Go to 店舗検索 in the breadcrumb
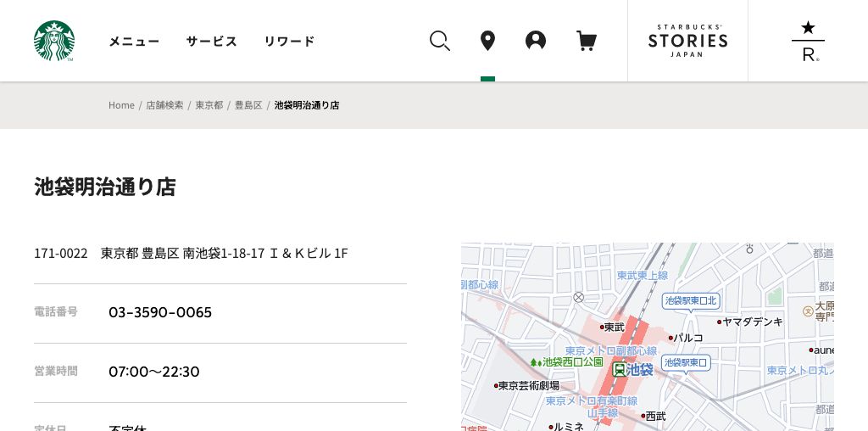The height and width of the screenshot is (431, 868). (x=164, y=105)
